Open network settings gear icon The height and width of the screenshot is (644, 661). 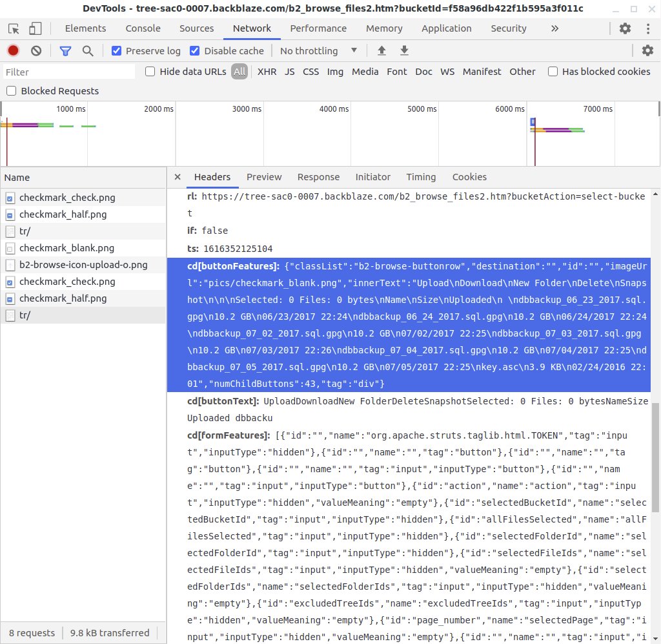pos(647,50)
